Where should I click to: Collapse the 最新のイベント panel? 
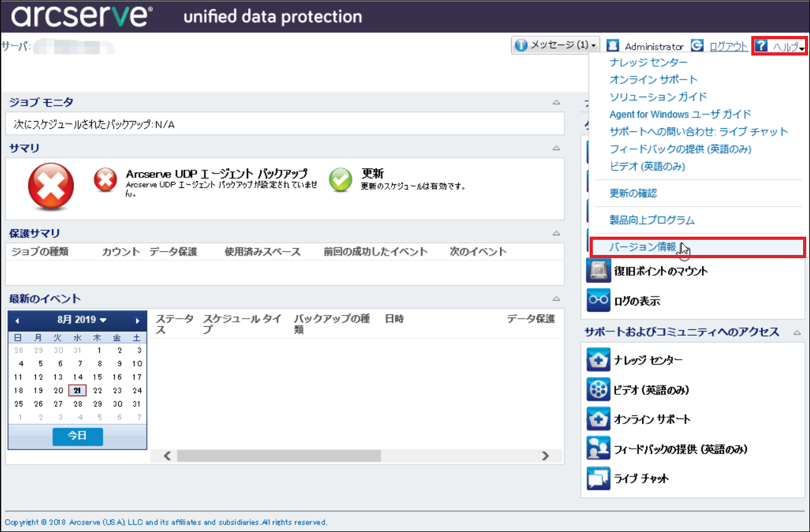tap(556, 299)
